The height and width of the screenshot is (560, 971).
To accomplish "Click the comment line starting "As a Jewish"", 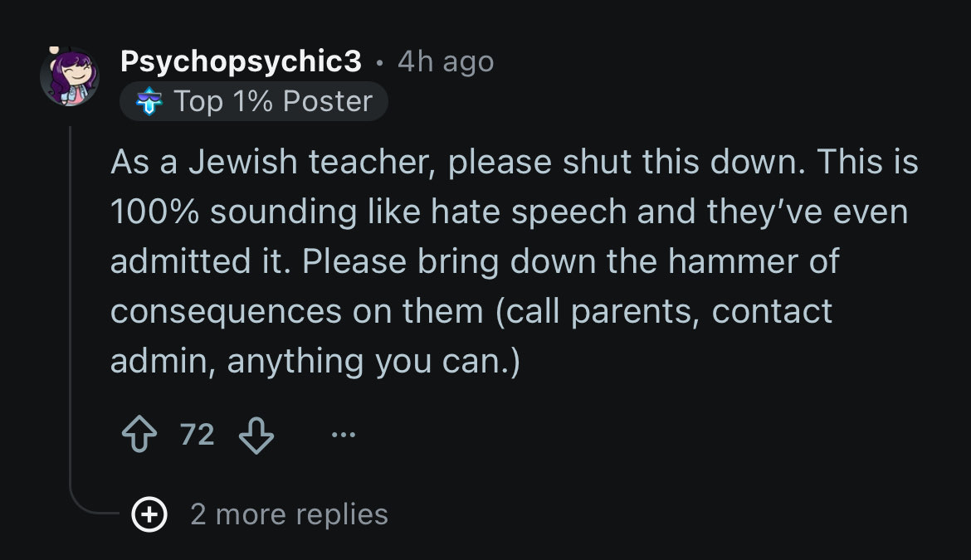I will point(514,162).
